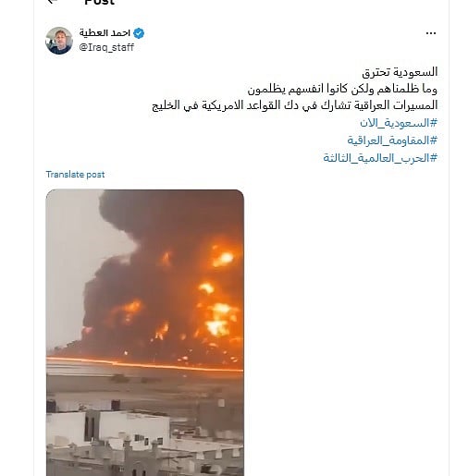
Task: Click the grey sky in the video
Action: (71, 262)
